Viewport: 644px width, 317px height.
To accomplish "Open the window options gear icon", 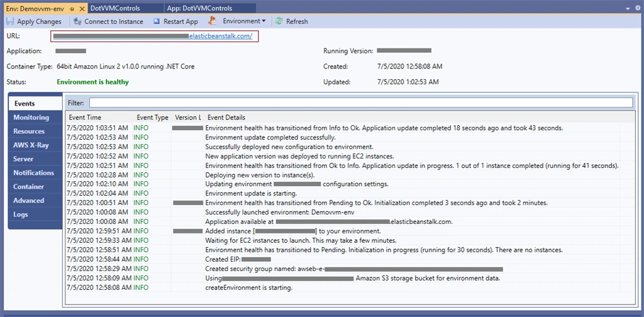I will tap(638, 8).
